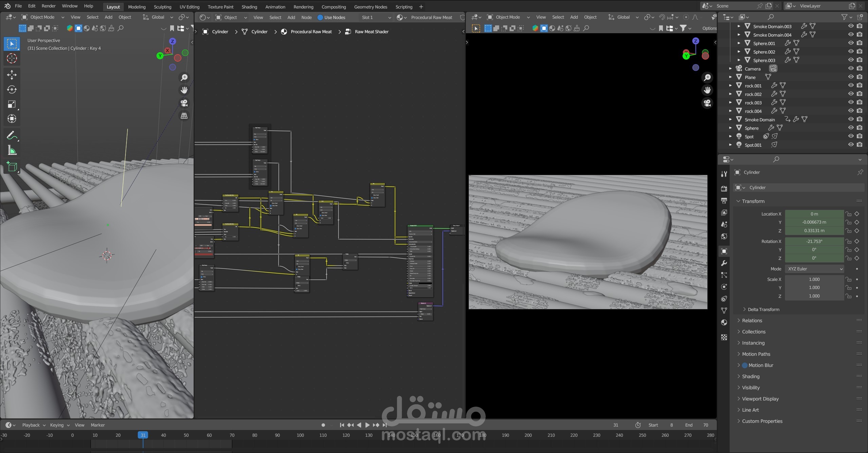Switch to the Shading workspace tab
The width and height of the screenshot is (868, 453).
click(x=249, y=7)
